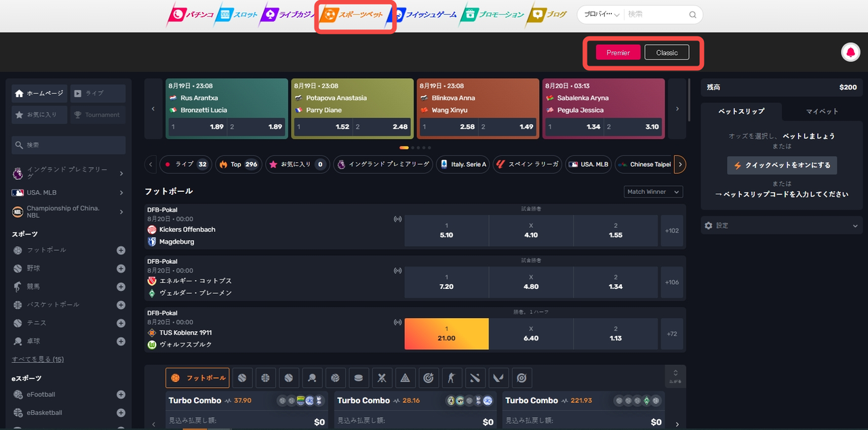Select highlighted 21.00 odds for TUS Koblenz
The image size is (868, 430).
pyautogui.click(x=446, y=334)
